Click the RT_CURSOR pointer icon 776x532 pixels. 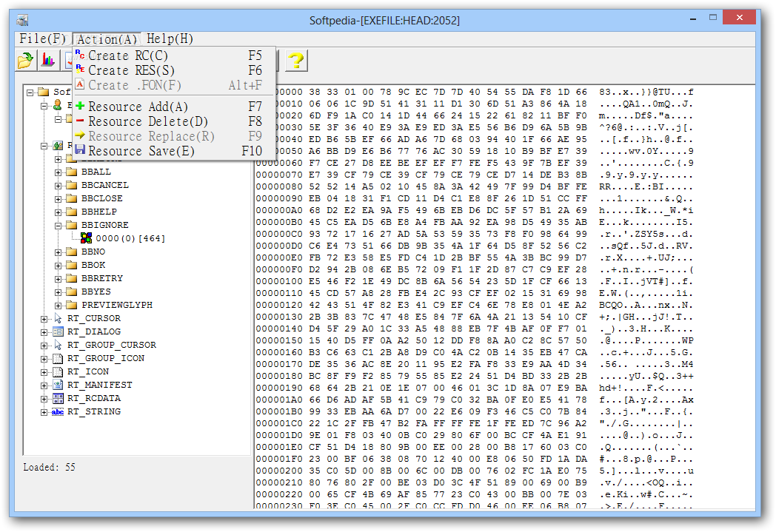point(58,318)
